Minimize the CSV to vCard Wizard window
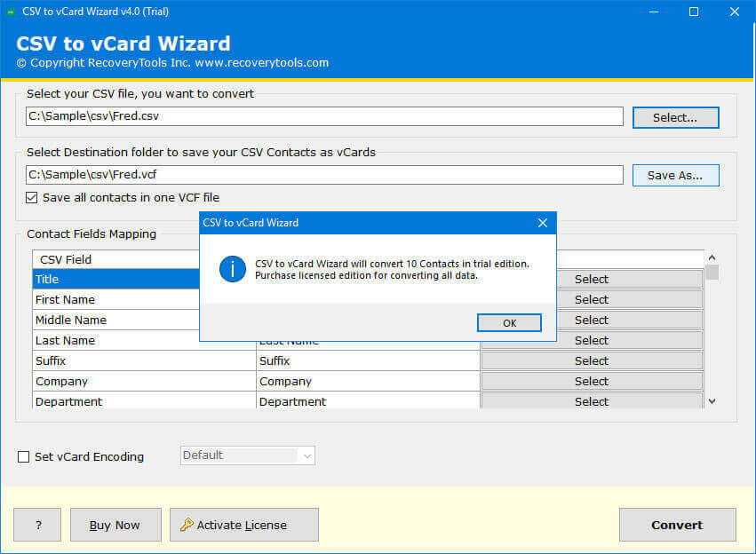 click(654, 12)
